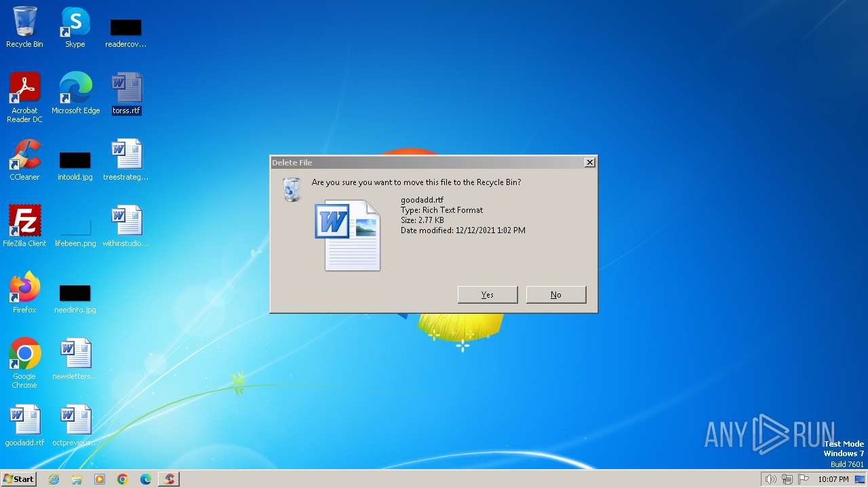Viewport: 868px width, 488px height.
Task: Launch Internet Explorer from taskbar
Action: pyautogui.click(x=54, y=479)
